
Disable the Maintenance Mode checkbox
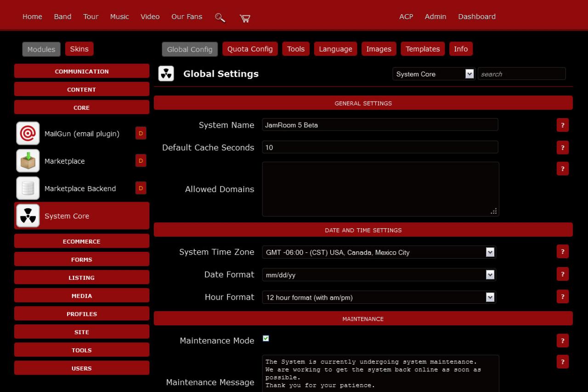pyautogui.click(x=266, y=339)
